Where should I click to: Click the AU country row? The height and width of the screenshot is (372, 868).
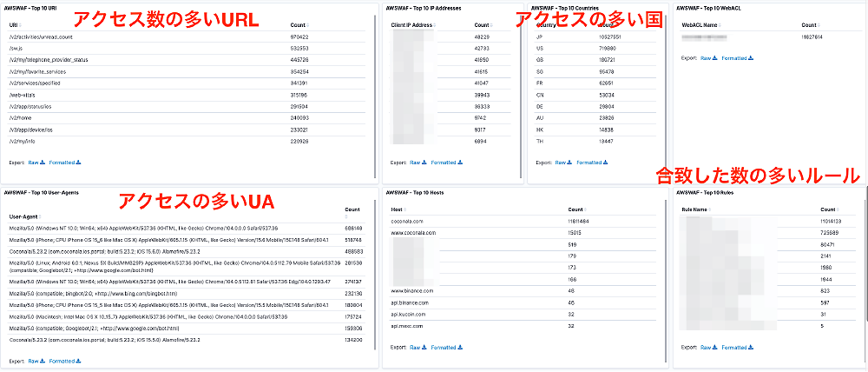(x=595, y=118)
